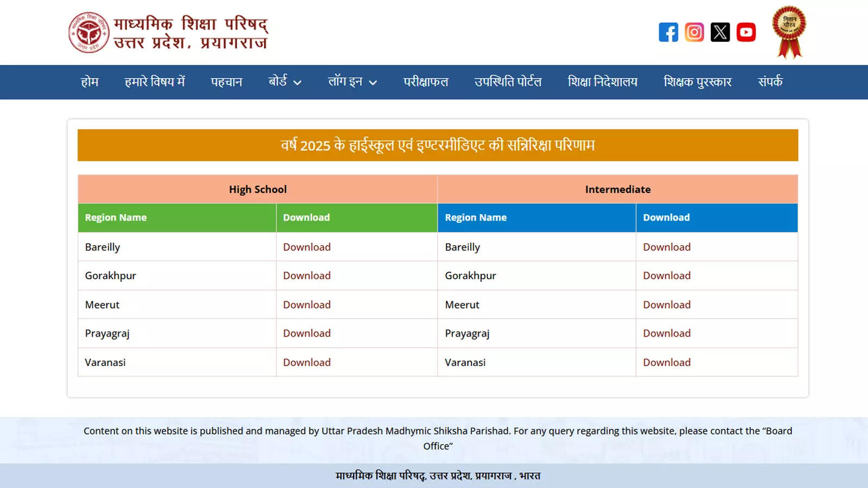Download Intermediate Meerut result

(667, 305)
